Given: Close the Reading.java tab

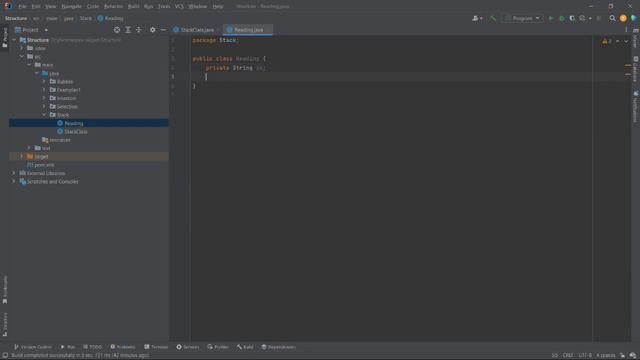Looking at the screenshot, I should click(268, 30).
